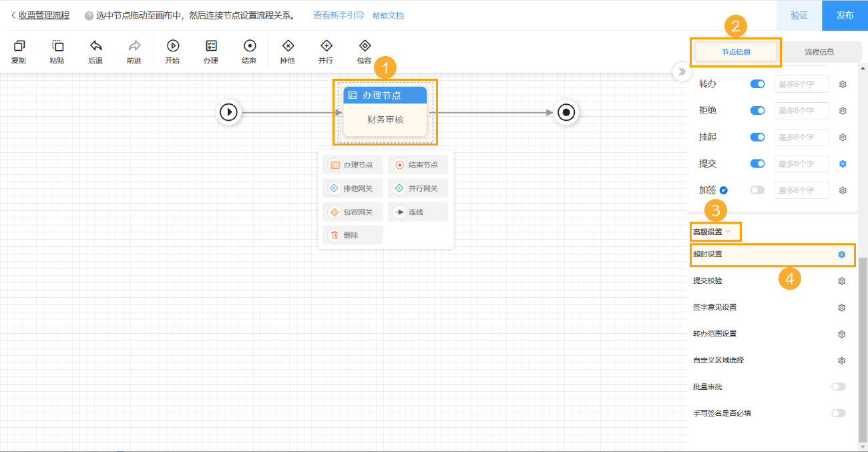The height and width of the screenshot is (452, 868).
Task: Select the 排他 exclusive gateway tool
Action: [x=288, y=46]
